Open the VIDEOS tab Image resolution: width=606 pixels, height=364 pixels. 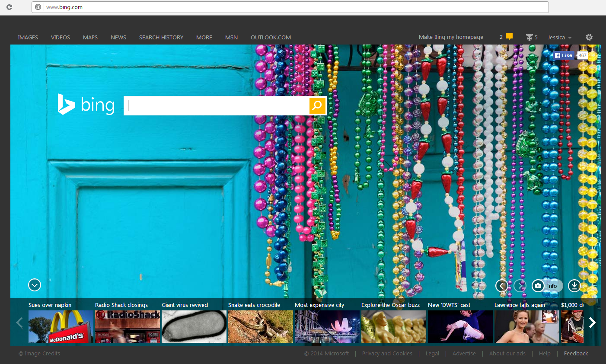(61, 38)
